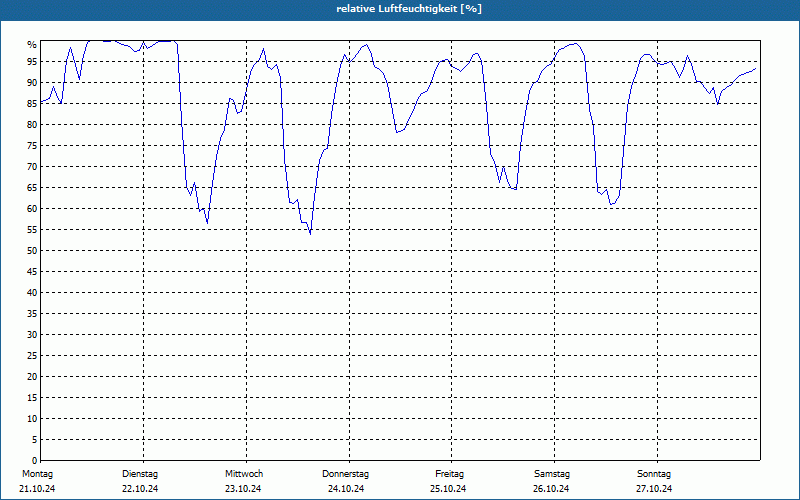Image resolution: width=800 pixels, height=500 pixels.
Task: Click the 5 value on y-axis
Action: click(x=35, y=439)
